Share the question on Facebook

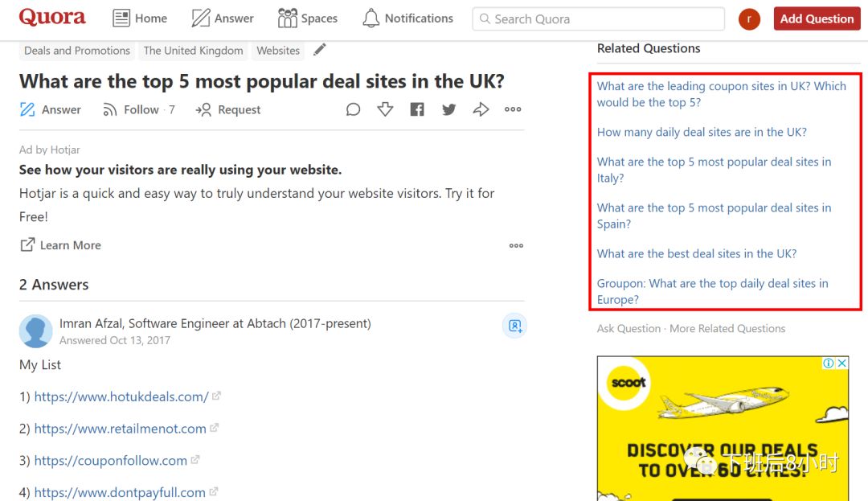tap(417, 109)
